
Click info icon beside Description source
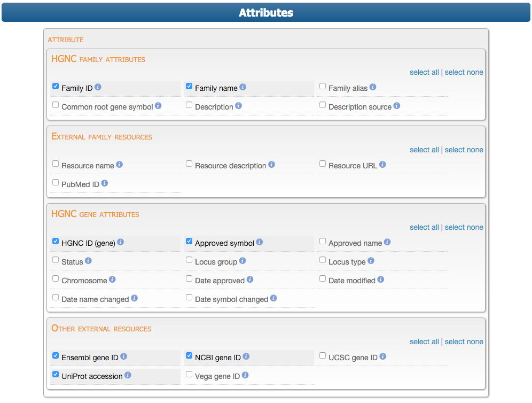[397, 106]
